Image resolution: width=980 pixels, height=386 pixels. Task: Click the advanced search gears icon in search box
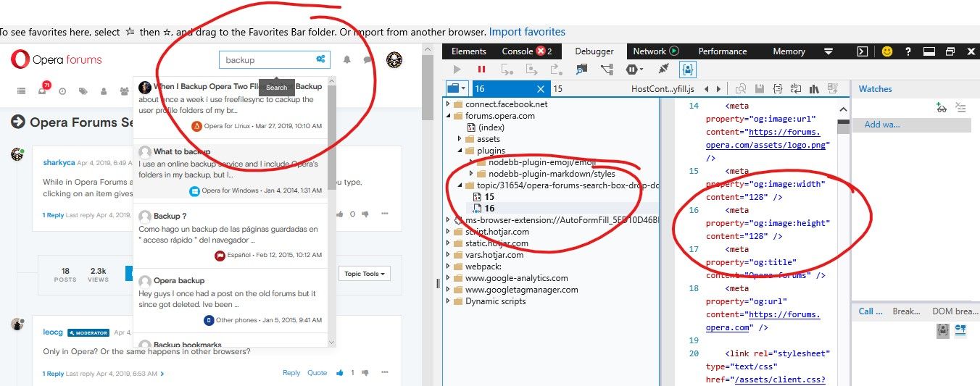tap(320, 59)
